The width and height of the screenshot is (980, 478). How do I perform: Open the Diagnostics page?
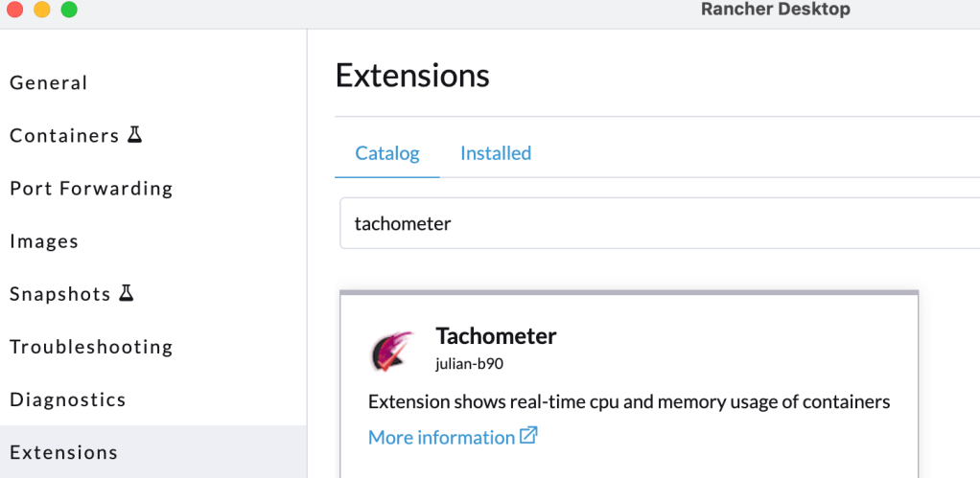point(68,399)
